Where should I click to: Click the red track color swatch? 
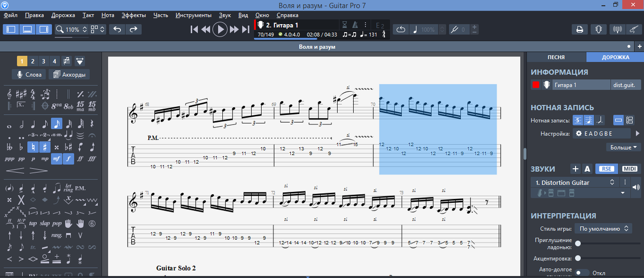point(535,85)
